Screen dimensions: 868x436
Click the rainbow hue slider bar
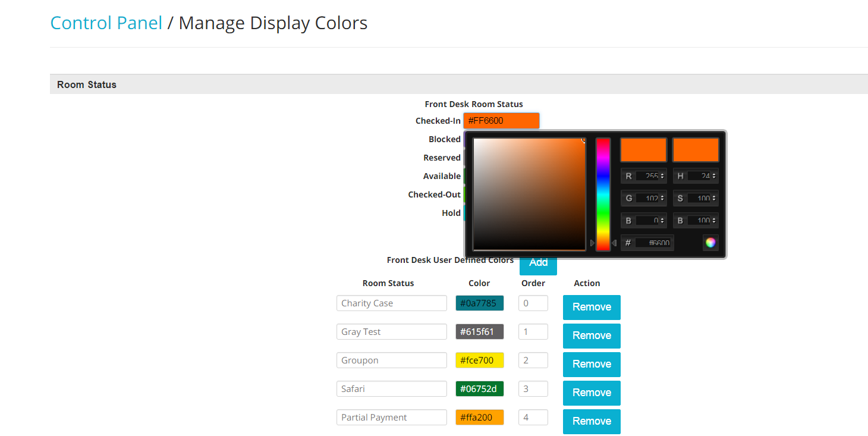603,195
